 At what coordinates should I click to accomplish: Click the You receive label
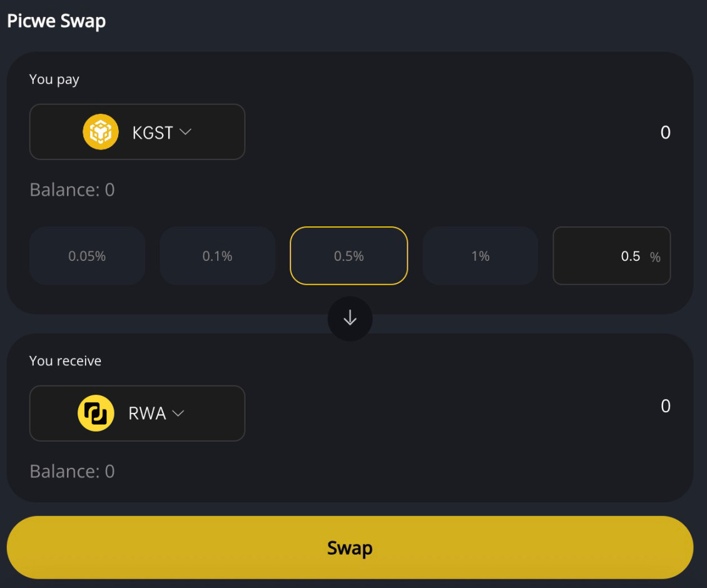[x=65, y=361]
